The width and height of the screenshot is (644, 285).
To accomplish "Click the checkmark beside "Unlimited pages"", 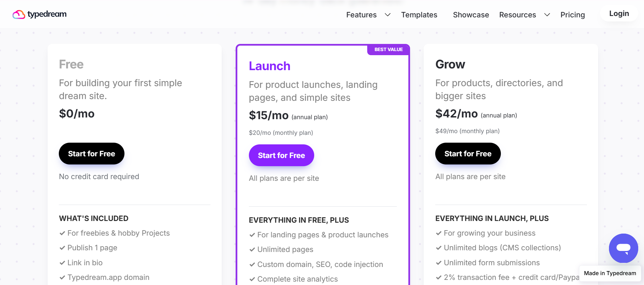I will [252, 249].
